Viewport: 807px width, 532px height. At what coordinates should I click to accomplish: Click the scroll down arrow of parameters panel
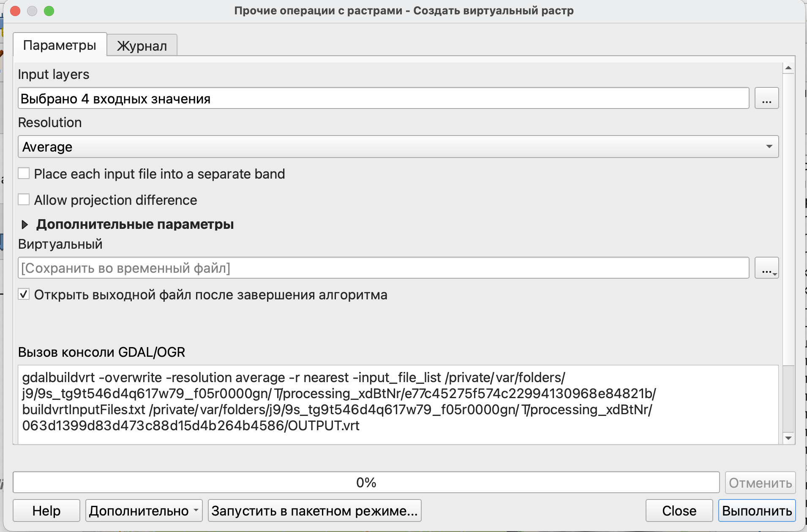(x=788, y=438)
